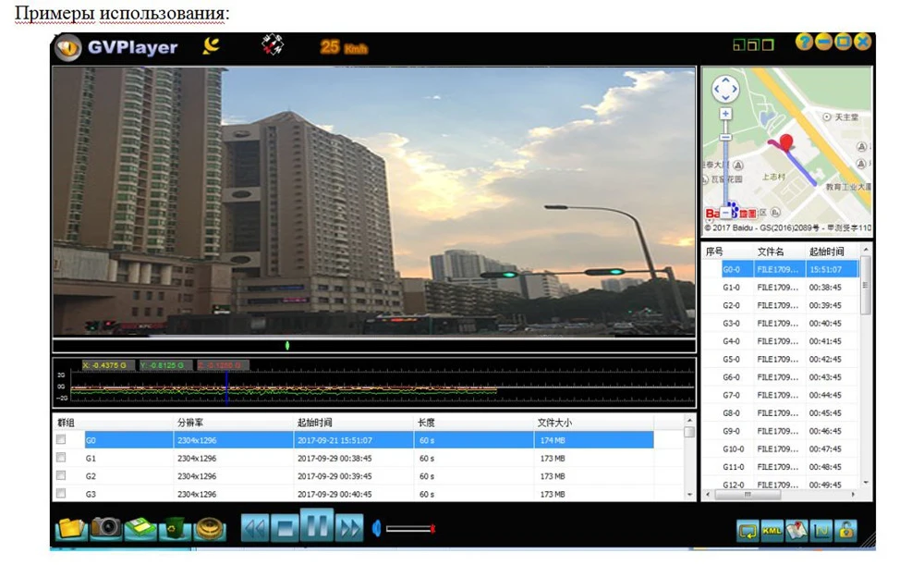Adjust the volume slider next to speaker
This screenshot has width=924, height=565.
pyautogui.click(x=411, y=528)
